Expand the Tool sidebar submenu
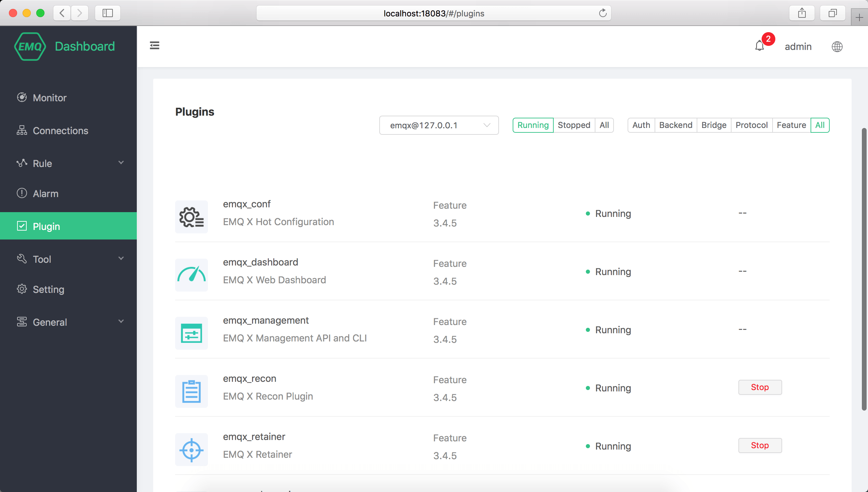The width and height of the screenshot is (868, 492). pyautogui.click(x=68, y=259)
